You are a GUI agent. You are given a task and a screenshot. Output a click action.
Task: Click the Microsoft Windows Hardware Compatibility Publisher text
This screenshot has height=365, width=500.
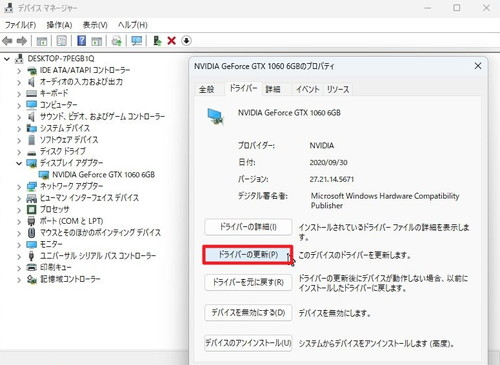(x=385, y=201)
